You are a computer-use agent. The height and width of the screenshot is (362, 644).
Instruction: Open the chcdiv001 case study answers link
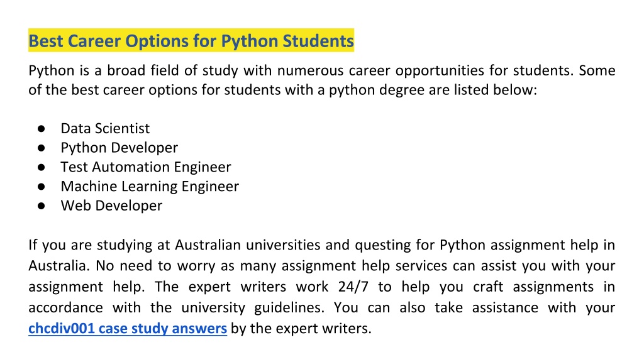click(127, 328)
